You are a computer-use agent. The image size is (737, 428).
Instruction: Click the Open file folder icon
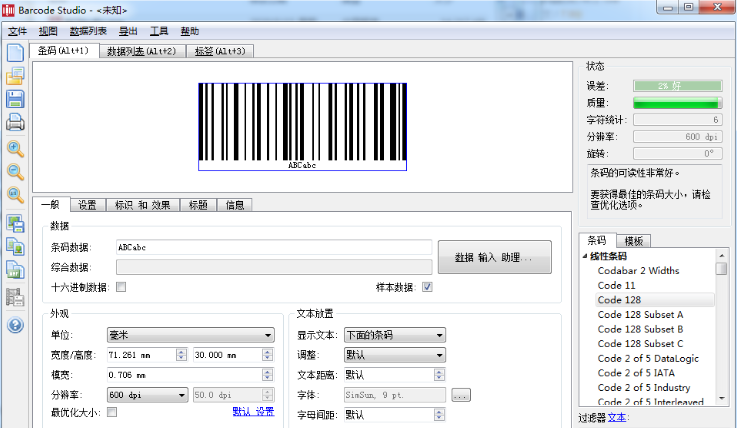pyautogui.click(x=15, y=76)
